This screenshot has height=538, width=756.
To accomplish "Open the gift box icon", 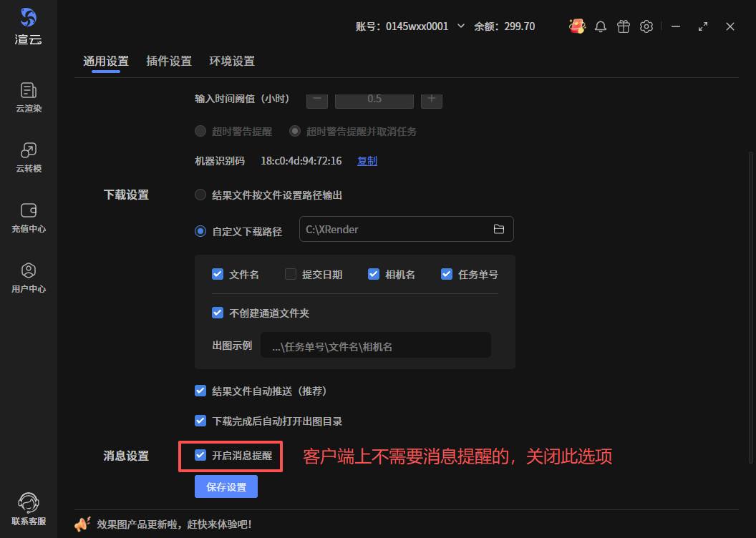I will tap(624, 26).
